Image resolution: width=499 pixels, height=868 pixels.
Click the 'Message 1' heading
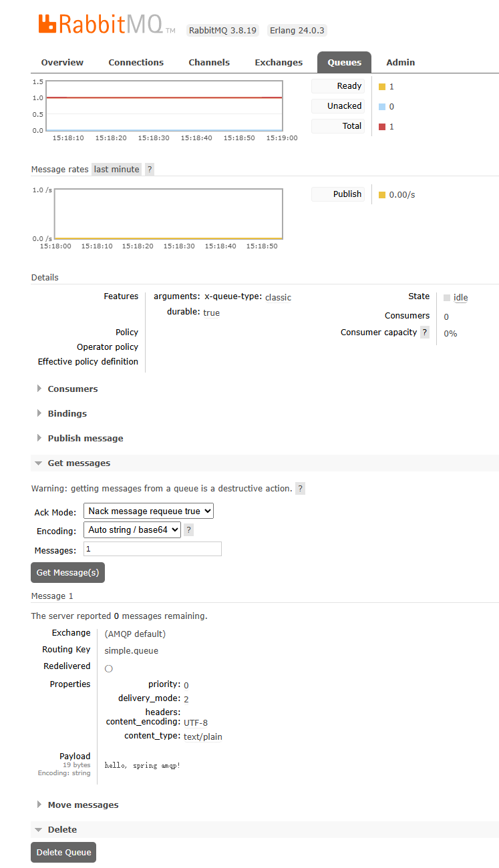(52, 596)
